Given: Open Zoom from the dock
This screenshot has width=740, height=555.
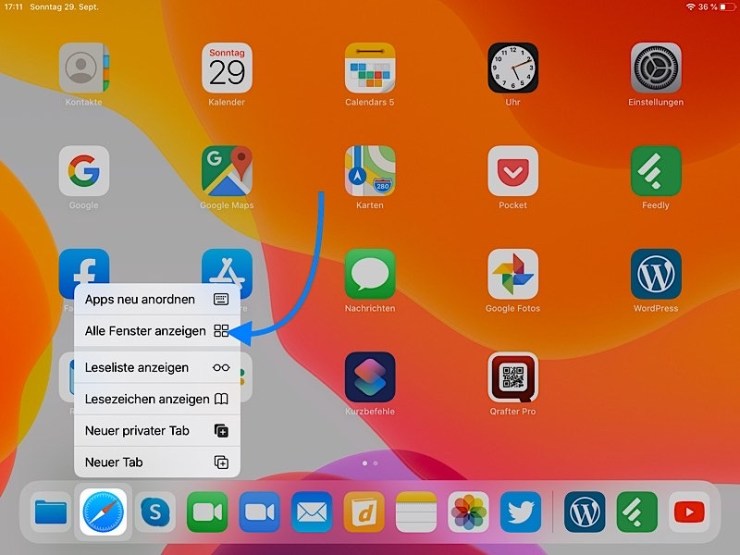Looking at the screenshot, I should coord(260,512).
